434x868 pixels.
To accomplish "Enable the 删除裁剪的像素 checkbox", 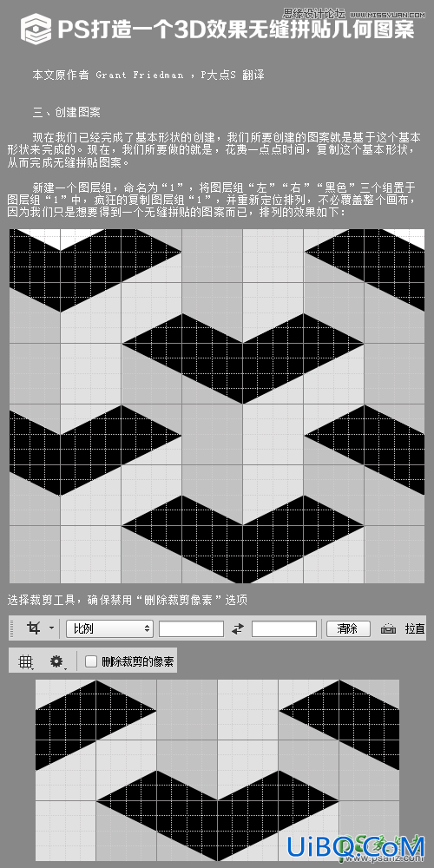I will [91, 661].
